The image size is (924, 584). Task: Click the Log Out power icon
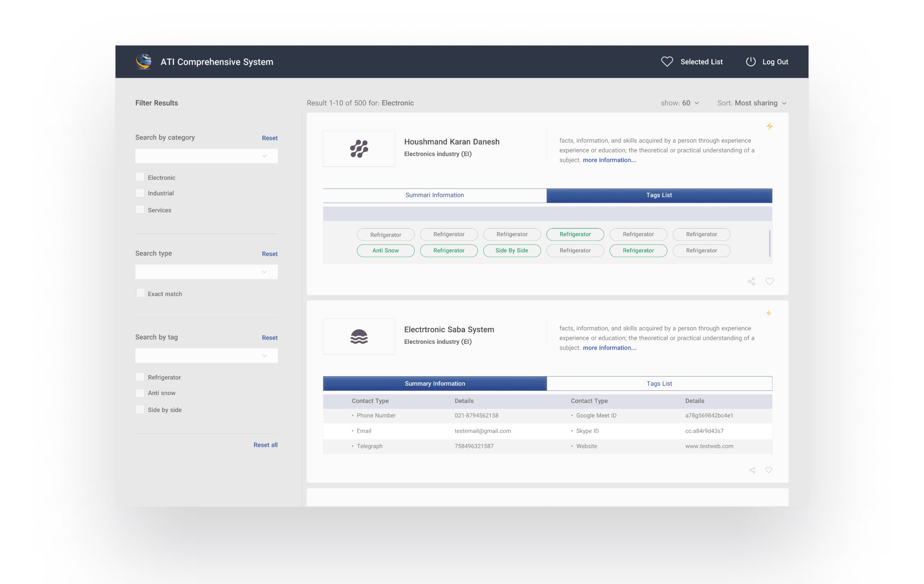tap(750, 62)
